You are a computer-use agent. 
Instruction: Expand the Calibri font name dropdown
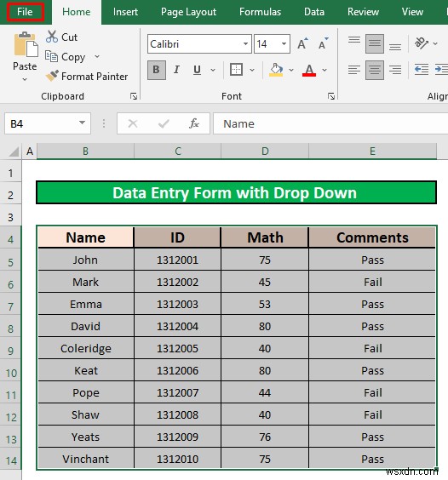(x=246, y=43)
